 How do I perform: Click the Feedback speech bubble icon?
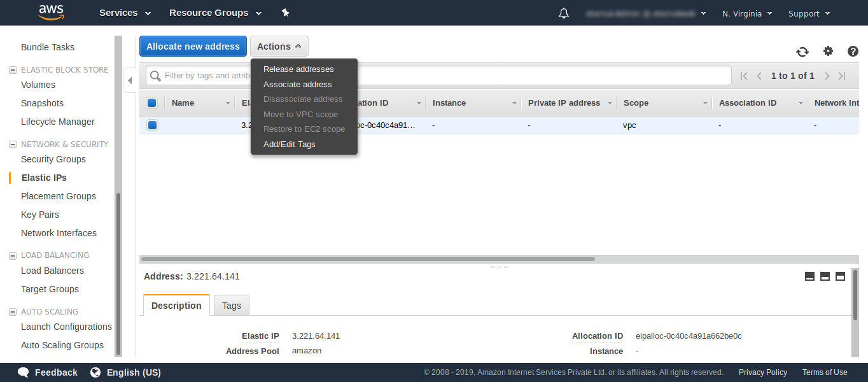(x=24, y=372)
